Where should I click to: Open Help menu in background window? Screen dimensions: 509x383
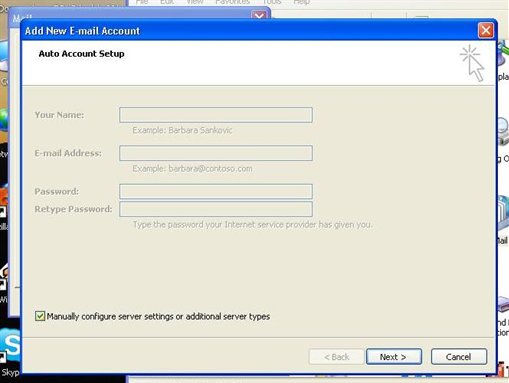coord(302,2)
